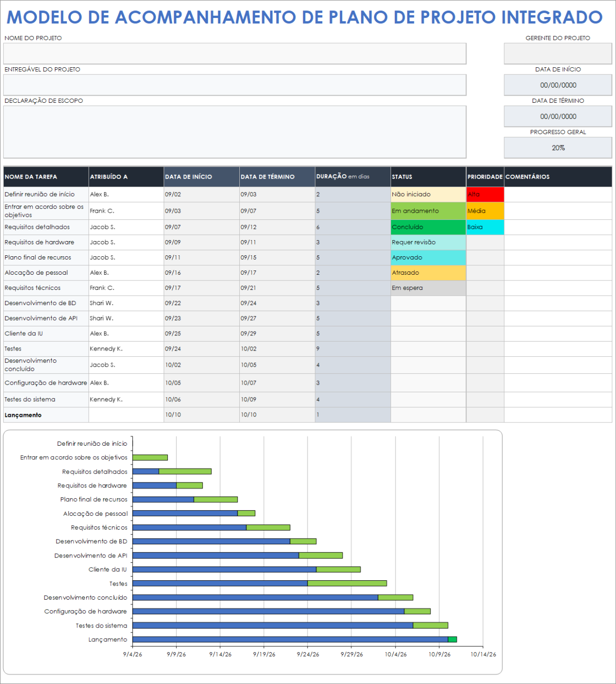
Task: Click the NOME DO PROJETO input field
Action: [235, 54]
